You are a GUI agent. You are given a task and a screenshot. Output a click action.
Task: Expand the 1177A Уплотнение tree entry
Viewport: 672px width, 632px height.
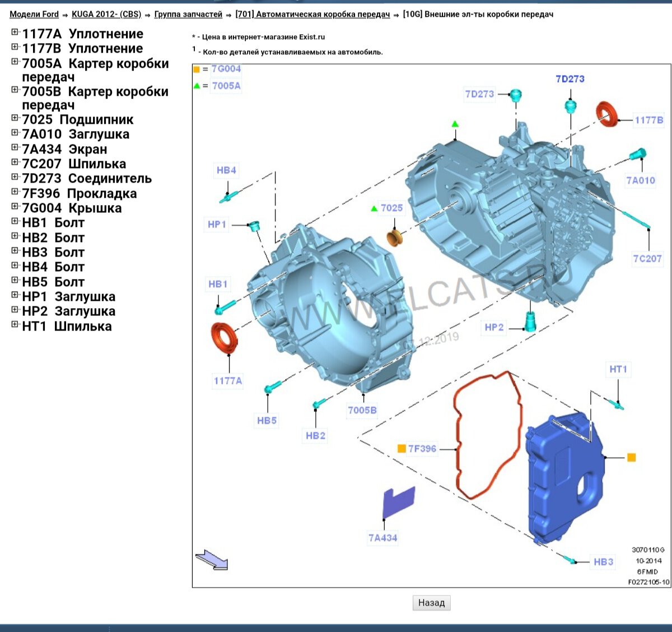click(x=15, y=32)
